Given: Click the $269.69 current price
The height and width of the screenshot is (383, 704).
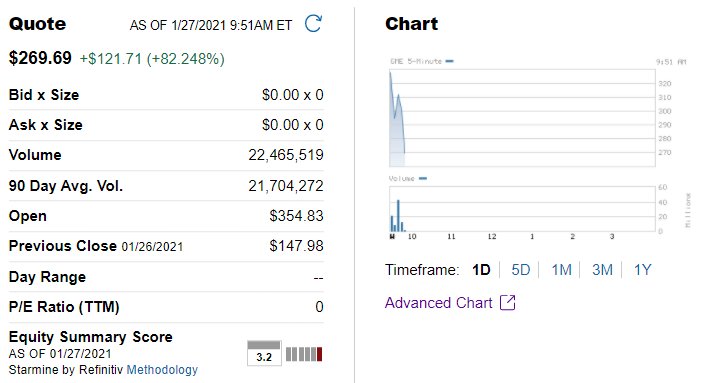Looking at the screenshot, I should click(40, 58).
